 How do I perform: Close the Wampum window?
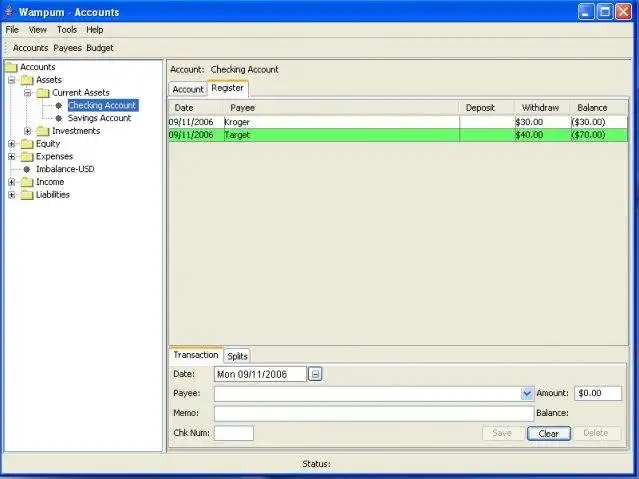pyautogui.click(x=624, y=11)
